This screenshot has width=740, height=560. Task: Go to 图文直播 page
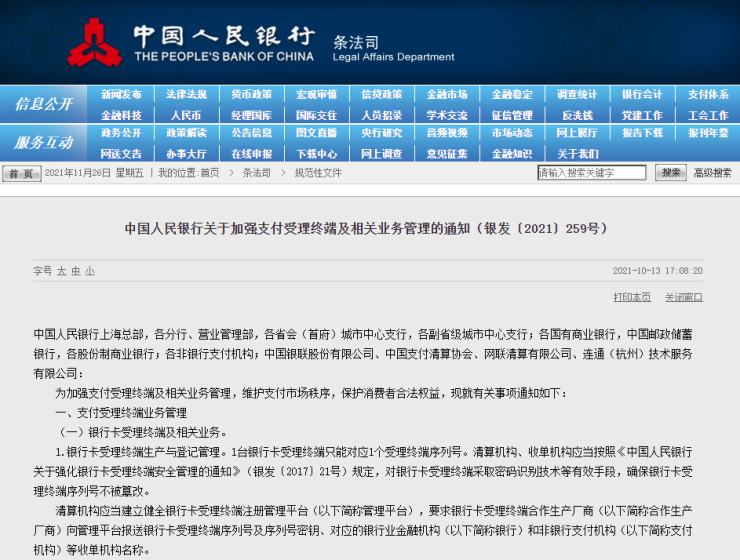317,133
